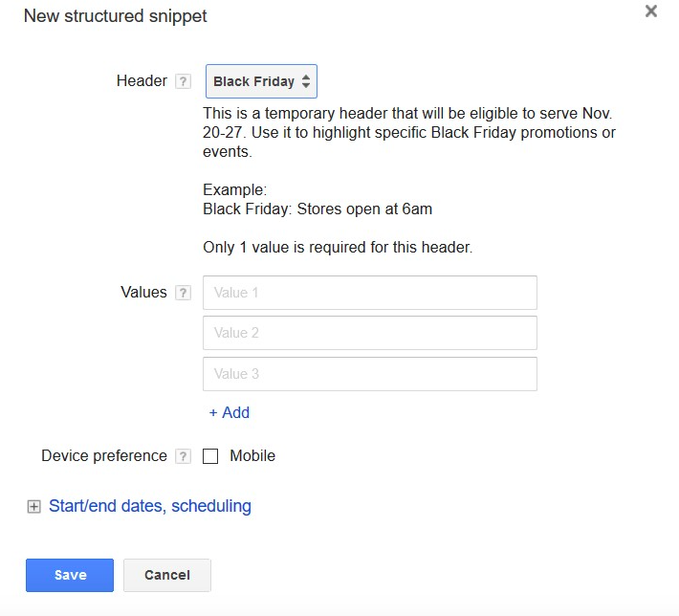
Task: Click the 'New structured snippet' title text
Action: click(115, 16)
